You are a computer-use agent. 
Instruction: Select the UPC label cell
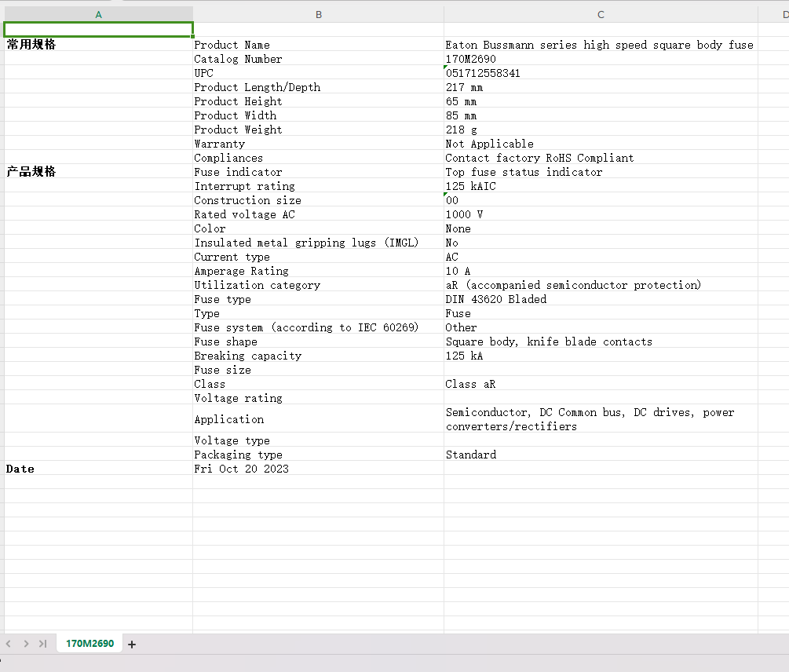[319, 73]
